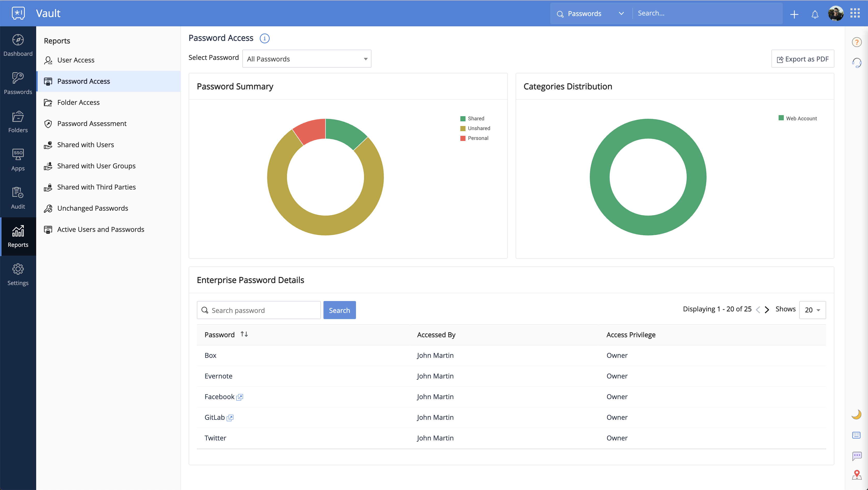Open the apps grid launcher

click(x=855, y=13)
